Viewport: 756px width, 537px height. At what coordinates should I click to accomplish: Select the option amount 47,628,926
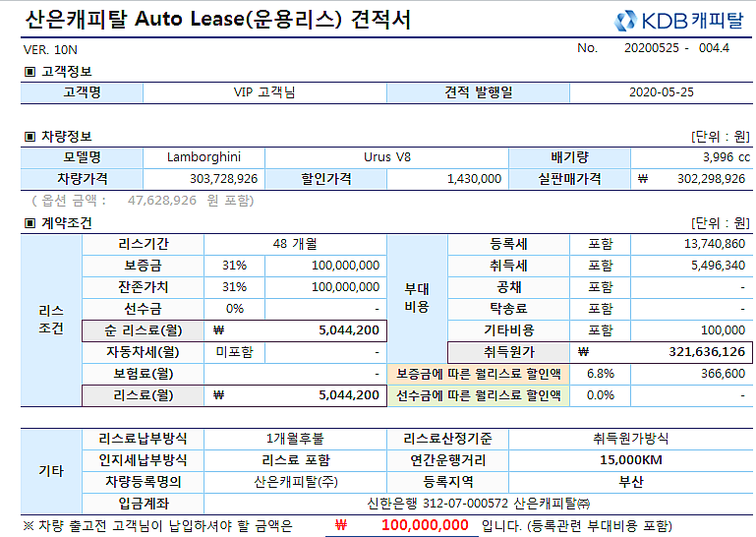click(161, 201)
